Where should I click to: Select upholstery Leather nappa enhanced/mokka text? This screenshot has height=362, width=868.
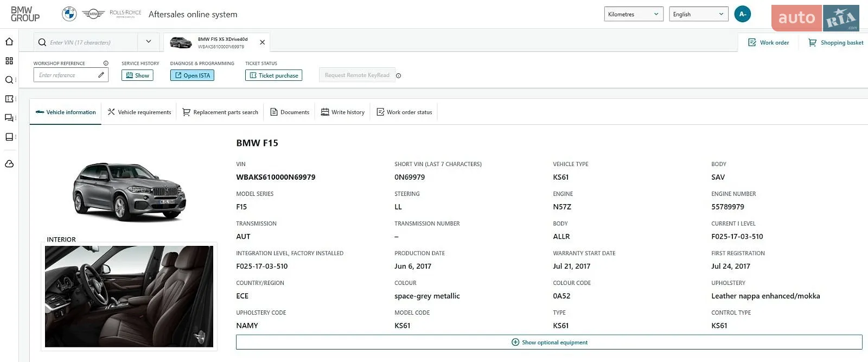tap(765, 296)
